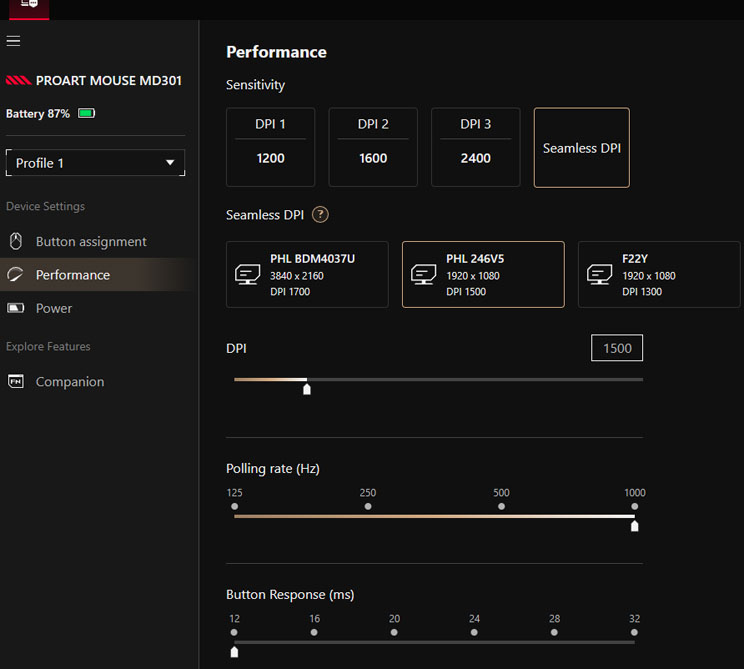Screen dimensions: 744x669
Task: Click the battery icon beside Power
Action: (x=15, y=308)
